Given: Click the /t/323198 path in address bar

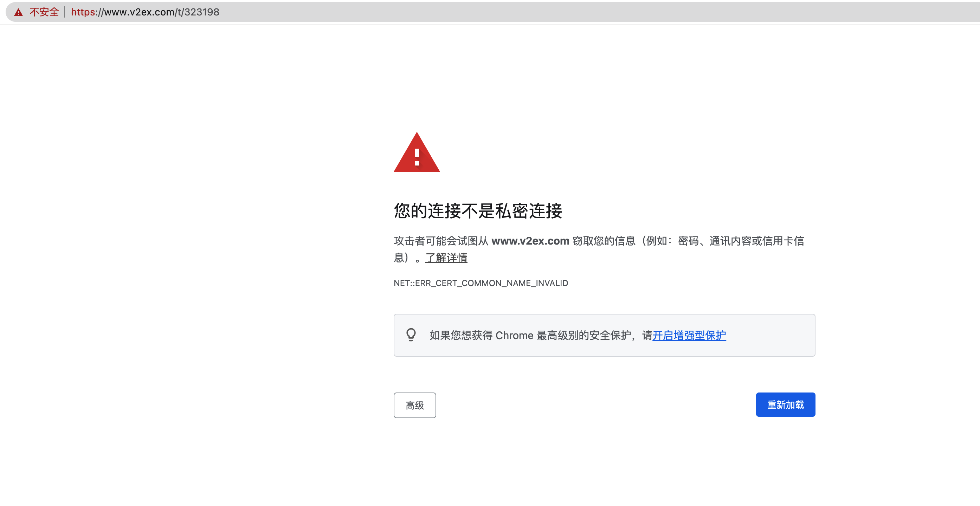Looking at the screenshot, I should coord(197,12).
